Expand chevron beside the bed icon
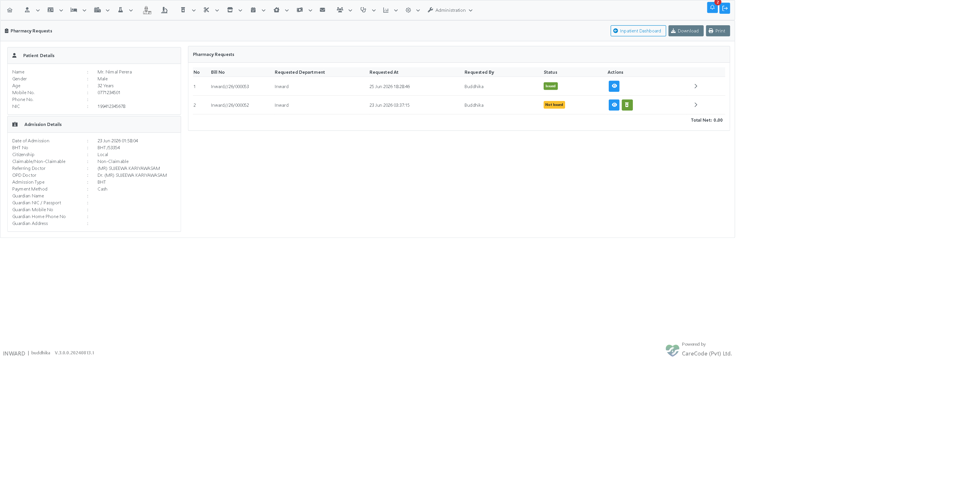Screen dimensions: 980x482 (x=84, y=11)
